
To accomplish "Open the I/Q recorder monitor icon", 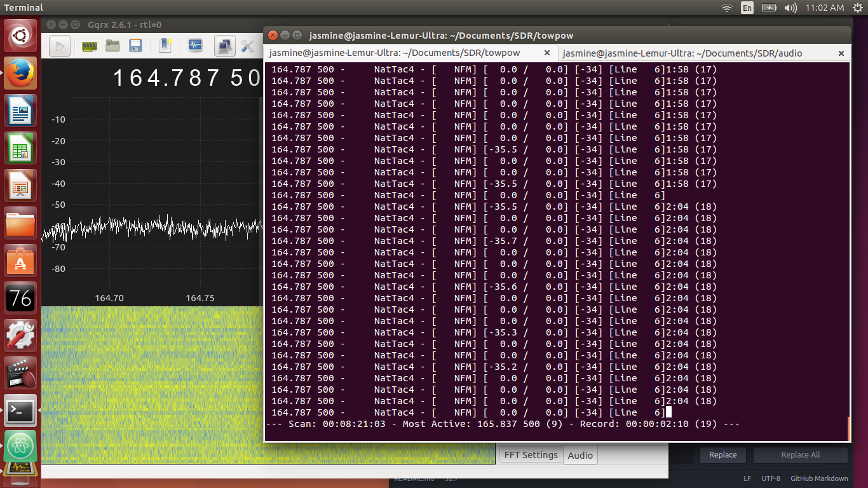I will click(194, 46).
